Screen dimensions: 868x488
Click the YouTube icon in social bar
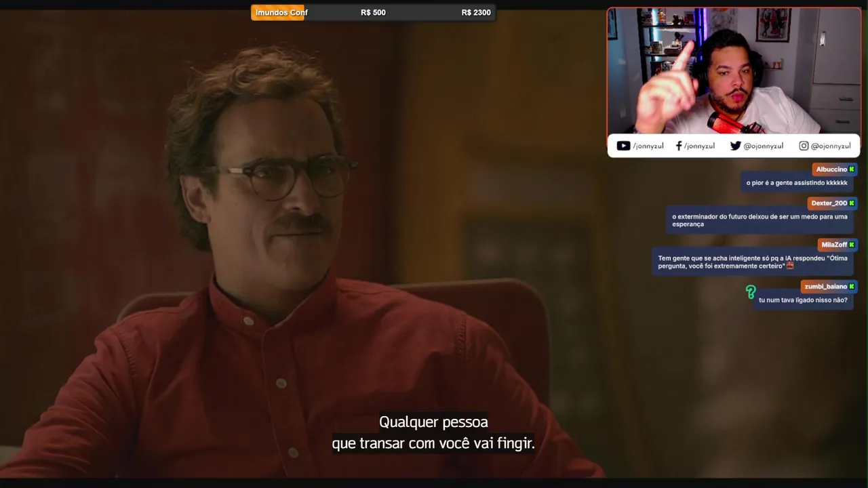click(623, 146)
